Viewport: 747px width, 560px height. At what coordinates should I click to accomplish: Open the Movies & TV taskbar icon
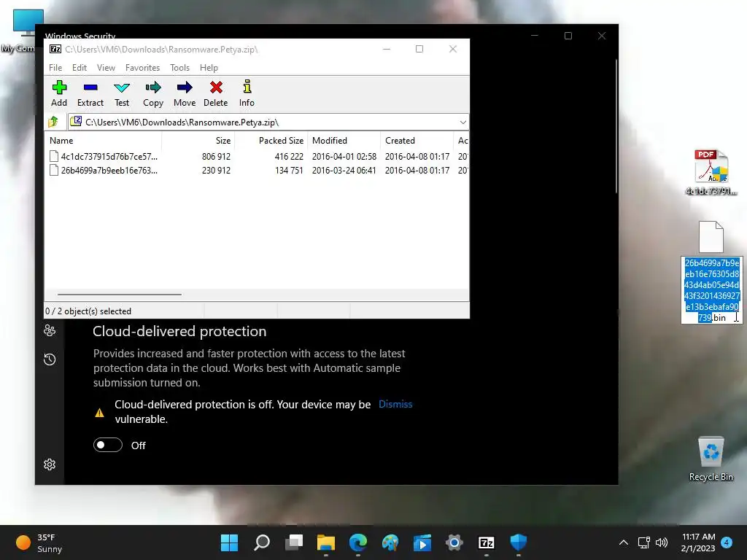[x=422, y=542]
